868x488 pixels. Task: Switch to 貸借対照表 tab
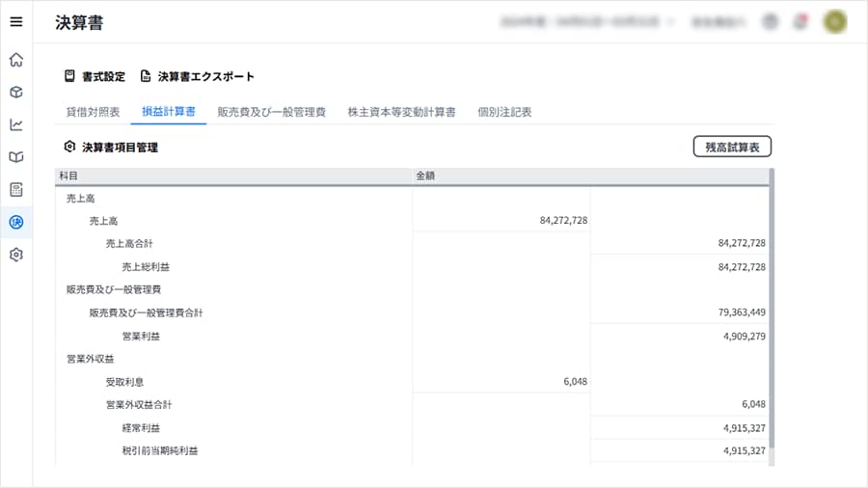(x=93, y=112)
